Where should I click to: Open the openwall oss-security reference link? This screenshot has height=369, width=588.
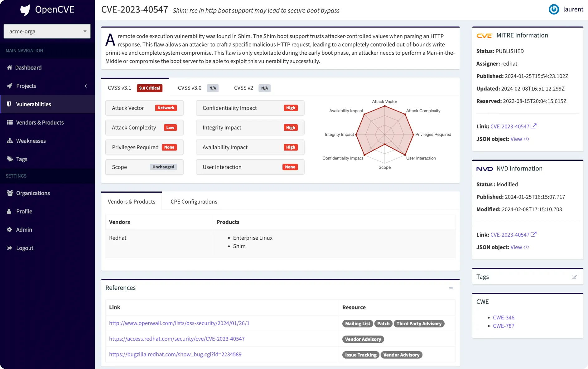179,323
